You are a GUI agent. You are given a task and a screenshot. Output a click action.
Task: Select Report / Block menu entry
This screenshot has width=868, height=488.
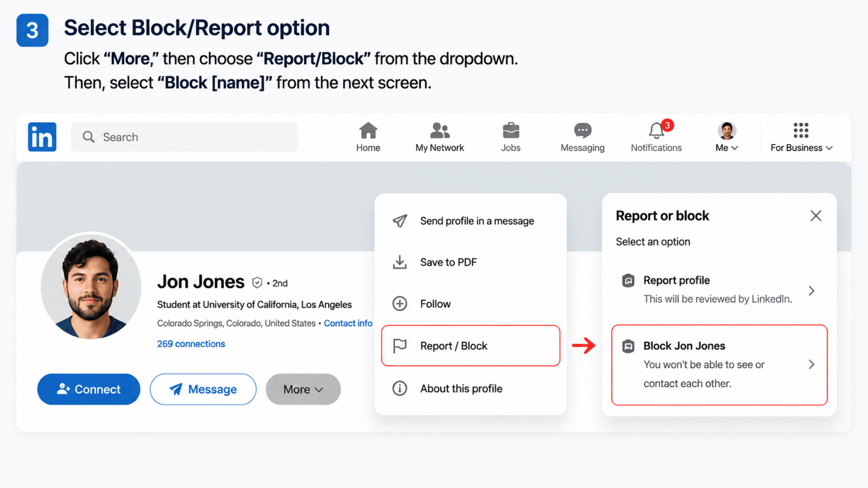[x=471, y=346]
